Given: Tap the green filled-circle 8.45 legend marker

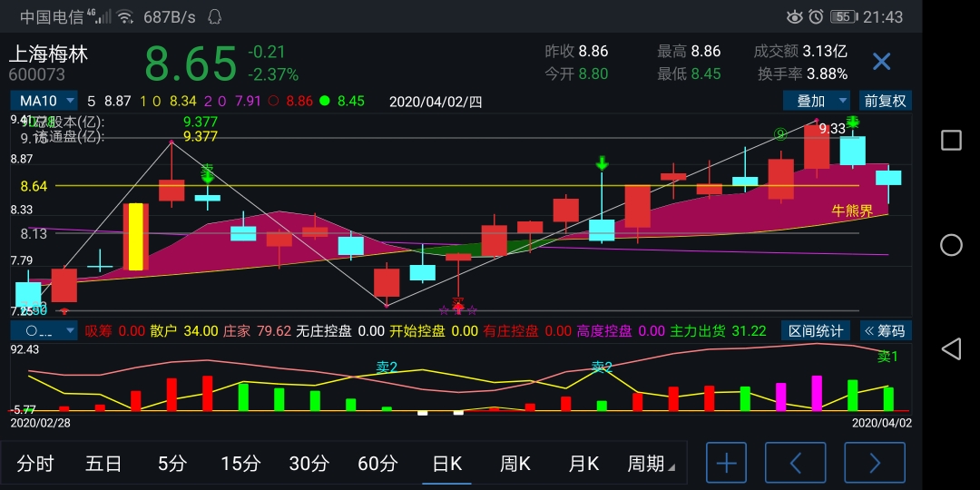Looking at the screenshot, I should pos(324,101).
